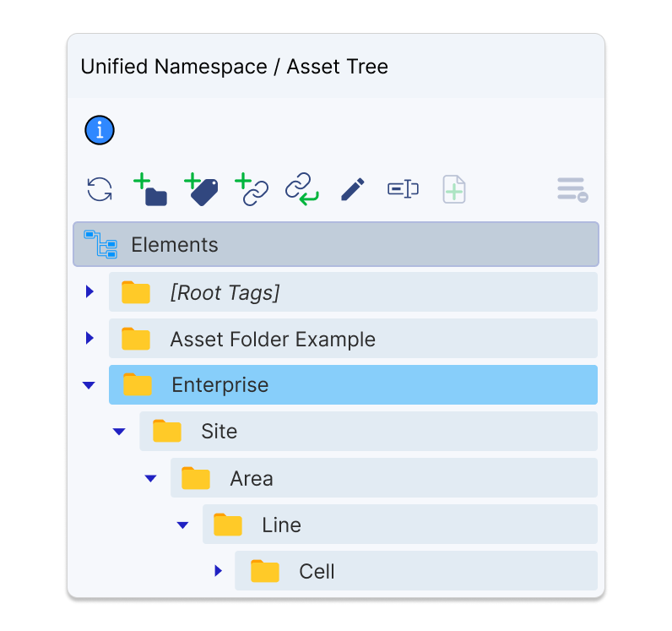Click the add tag icon
The width and height of the screenshot is (672, 631).
click(x=201, y=189)
